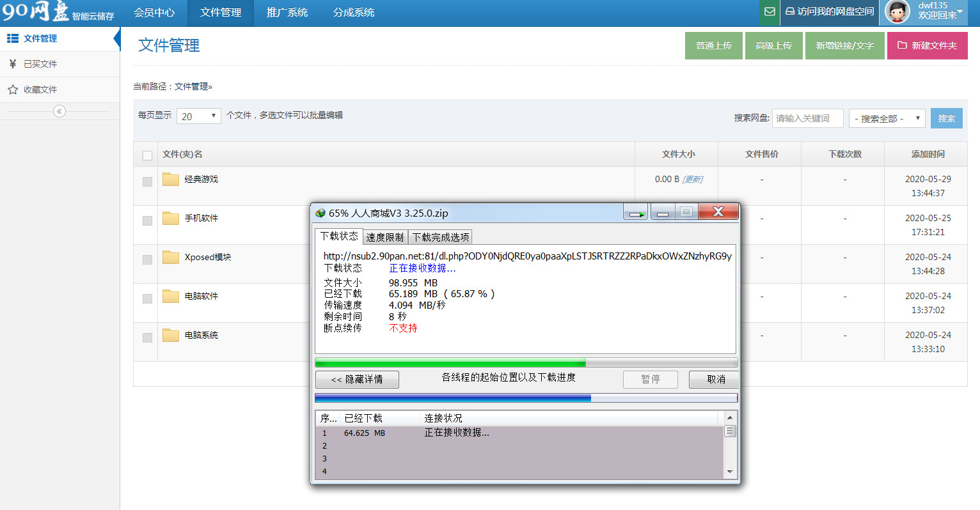Image resolution: width=980 pixels, height=510 pixels.
Task: Click the 新增链接/文字 button
Action: pos(845,45)
